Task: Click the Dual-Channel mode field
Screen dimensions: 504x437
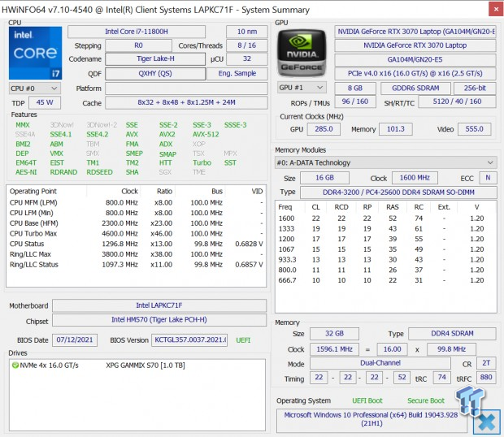Action: click(380, 363)
